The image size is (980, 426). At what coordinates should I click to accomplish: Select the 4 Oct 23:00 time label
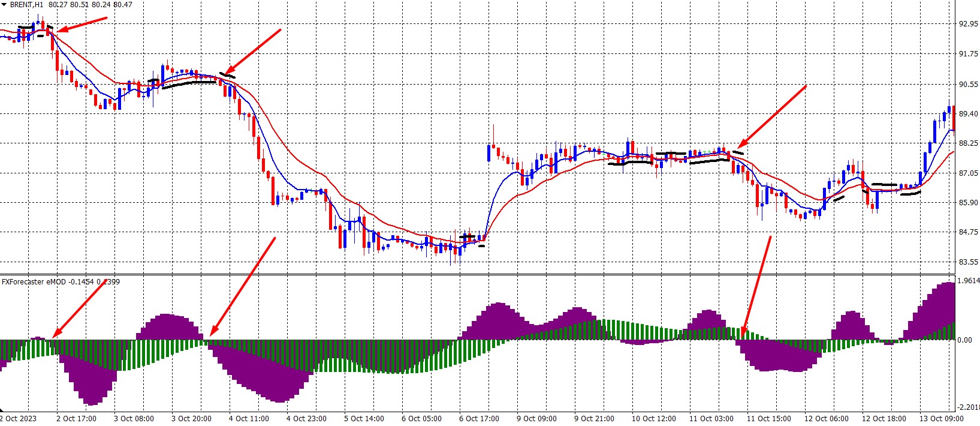tap(306, 419)
